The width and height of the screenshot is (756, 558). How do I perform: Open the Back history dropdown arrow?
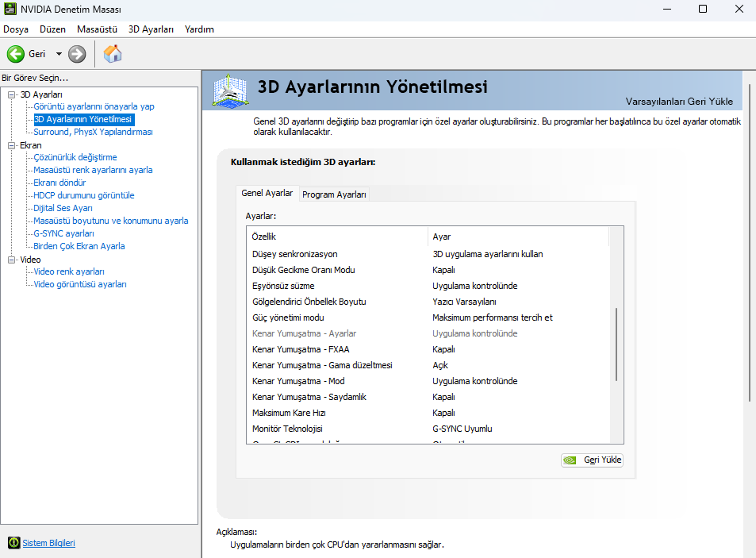click(59, 54)
